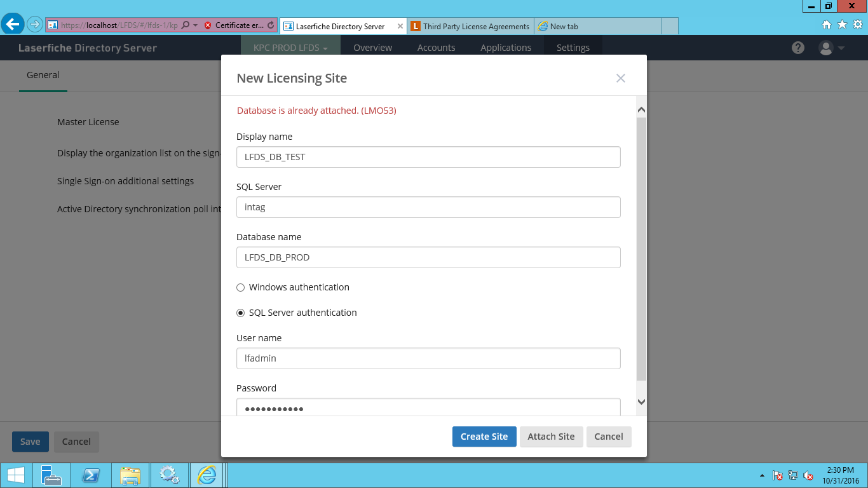Select SQL Server authentication radio button
This screenshot has height=488, width=868.
[x=240, y=313]
